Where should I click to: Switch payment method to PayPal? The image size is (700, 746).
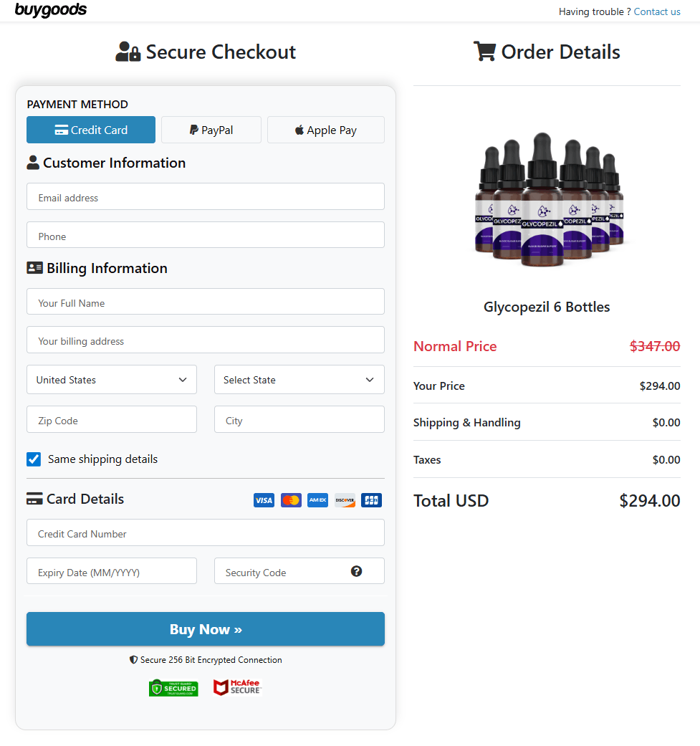[x=211, y=130]
